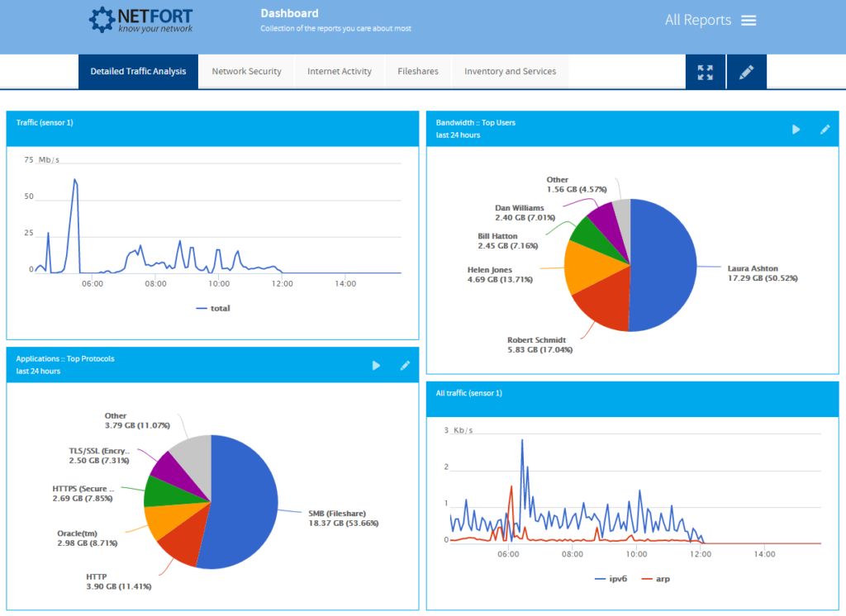
Task: Click the dashboard edit pencil icon
Action: (x=746, y=72)
